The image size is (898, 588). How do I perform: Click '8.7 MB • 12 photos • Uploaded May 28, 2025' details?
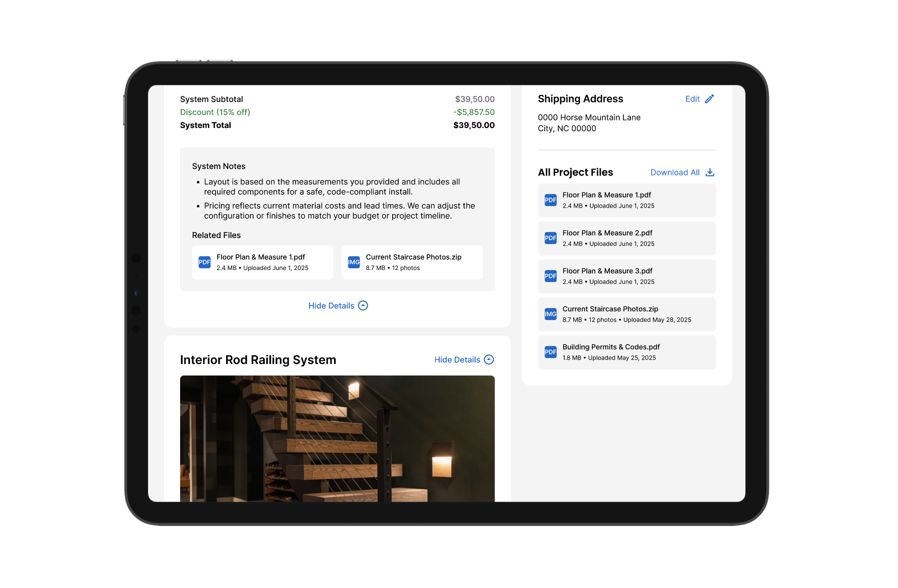click(x=627, y=320)
